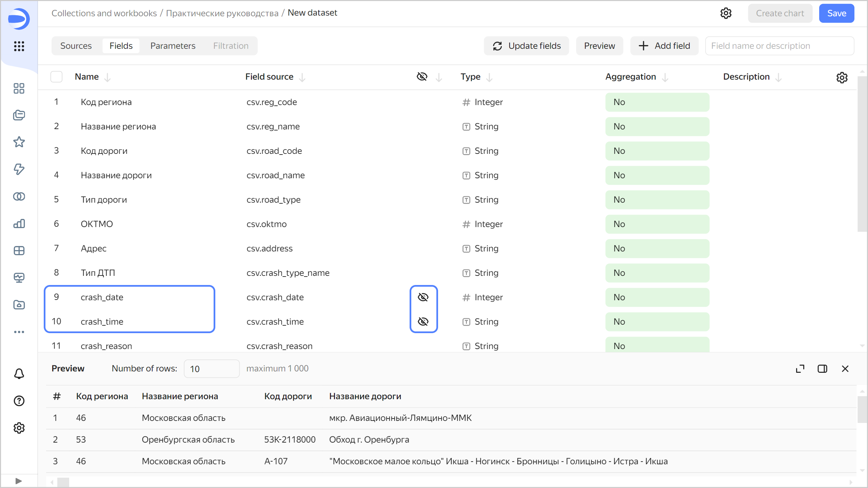Open aggregation dropdown for Код региона
Image resolution: width=868 pixels, height=488 pixels.
point(657,102)
